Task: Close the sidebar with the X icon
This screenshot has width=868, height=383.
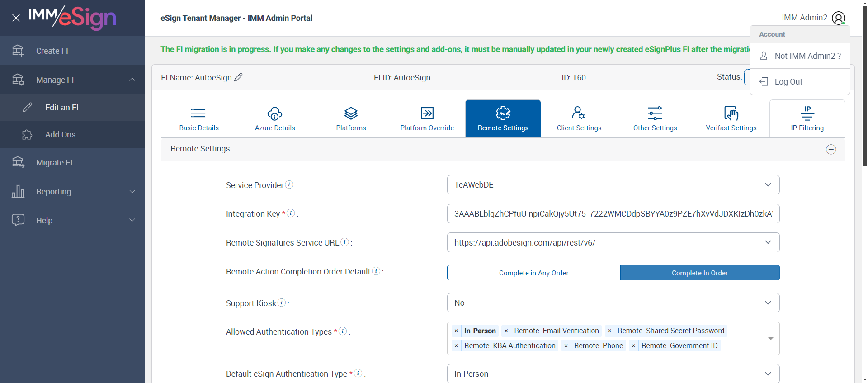Action: pyautogui.click(x=16, y=18)
